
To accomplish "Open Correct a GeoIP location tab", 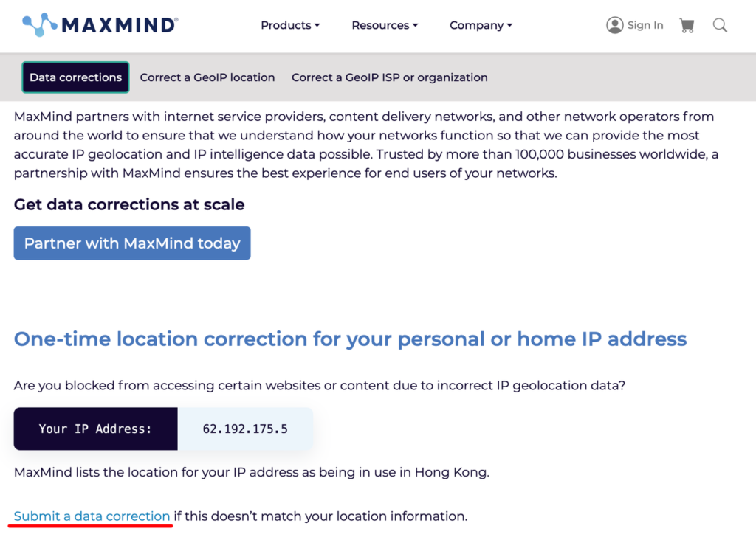I will click(207, 77).
